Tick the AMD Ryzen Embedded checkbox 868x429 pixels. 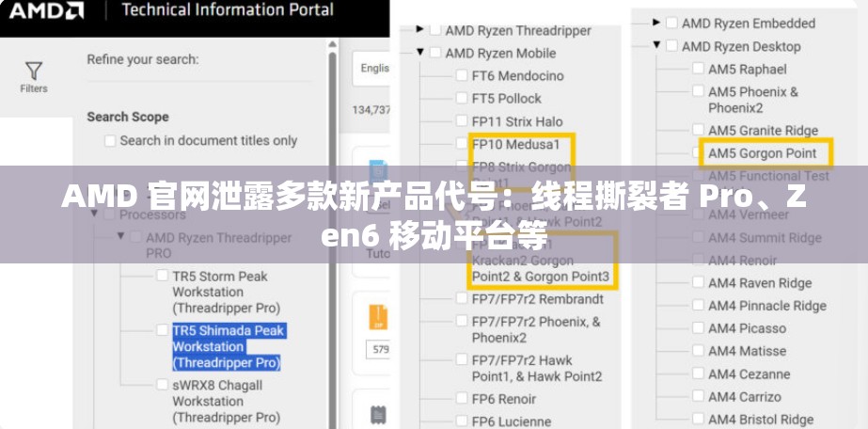[672, 23]
